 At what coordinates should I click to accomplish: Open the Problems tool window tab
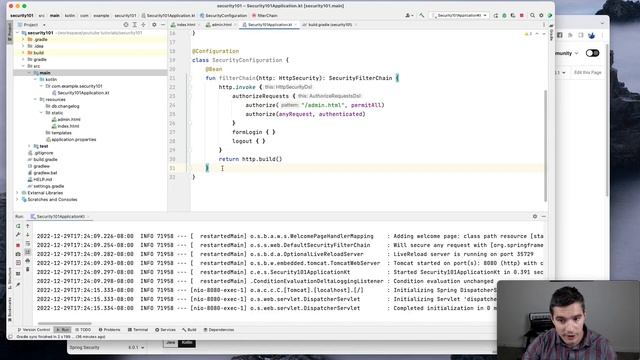click(109, 329)
